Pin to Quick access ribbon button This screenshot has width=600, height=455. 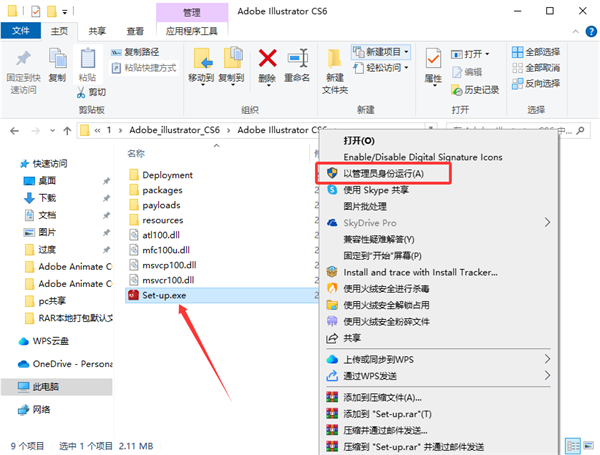click(x=23, y=72)
